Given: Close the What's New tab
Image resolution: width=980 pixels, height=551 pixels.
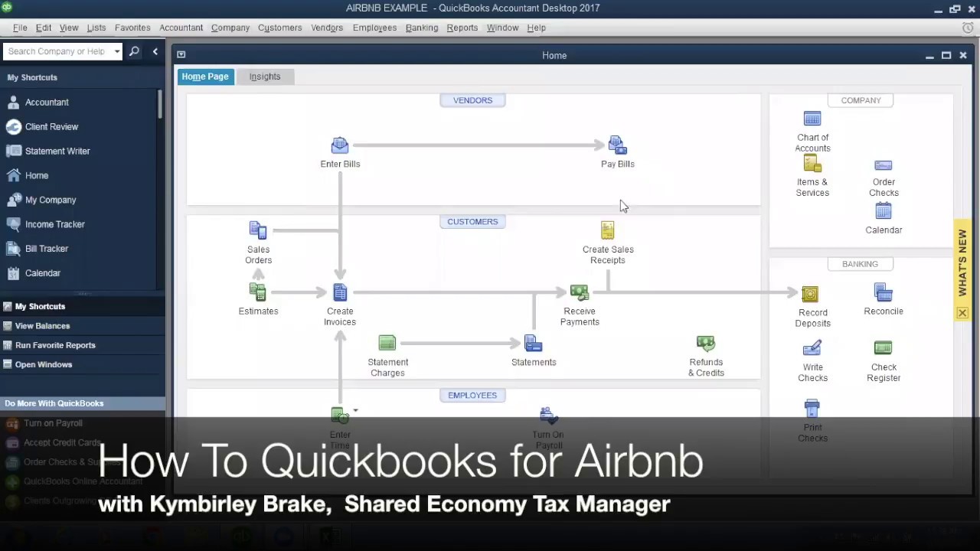Looking at the screenshot, I should 962,313.
